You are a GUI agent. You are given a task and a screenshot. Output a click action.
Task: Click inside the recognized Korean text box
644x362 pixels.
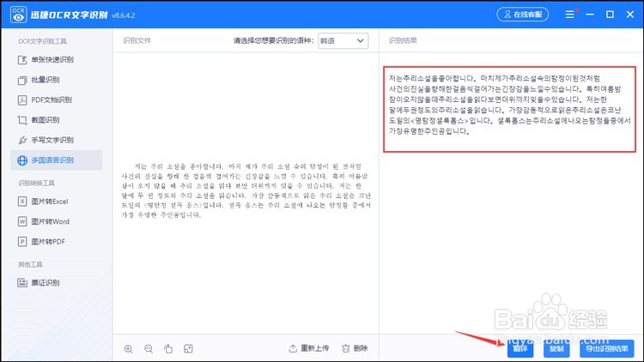[509, 109]
